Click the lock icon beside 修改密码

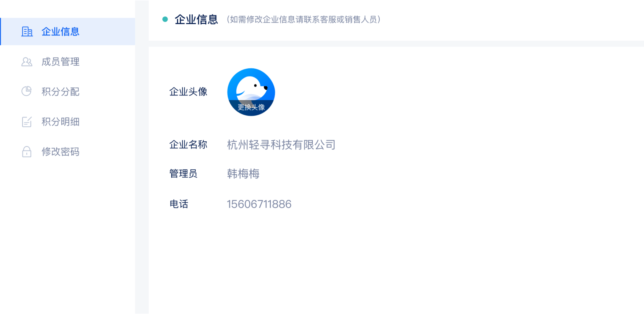point(27,152)
